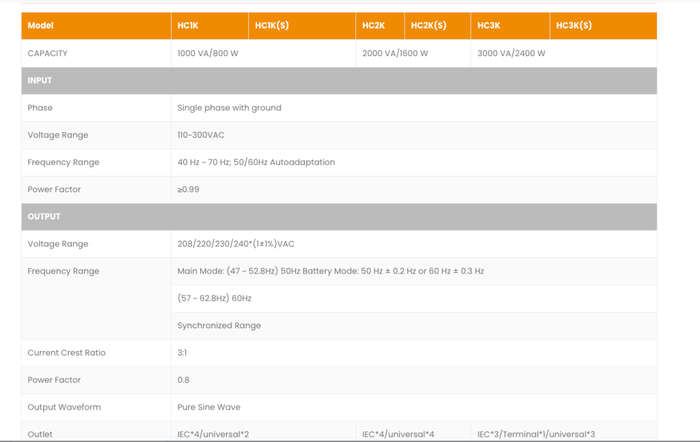Select the HC1K(S) column header
The image size is (700, 442).
point(302,25)
